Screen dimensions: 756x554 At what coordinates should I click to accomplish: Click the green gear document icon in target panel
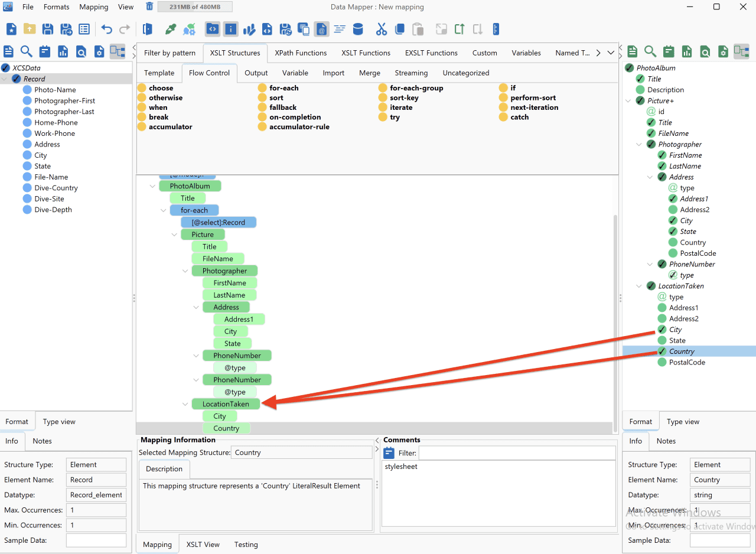(723, 51)
